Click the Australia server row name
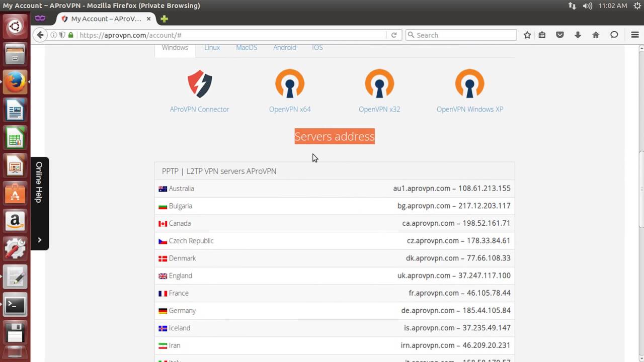 [x=181, y=189]
